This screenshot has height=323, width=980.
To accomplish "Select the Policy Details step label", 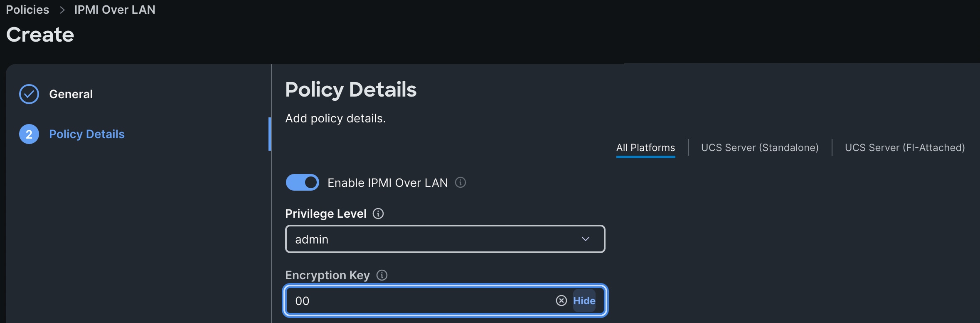I will point(87,134).
